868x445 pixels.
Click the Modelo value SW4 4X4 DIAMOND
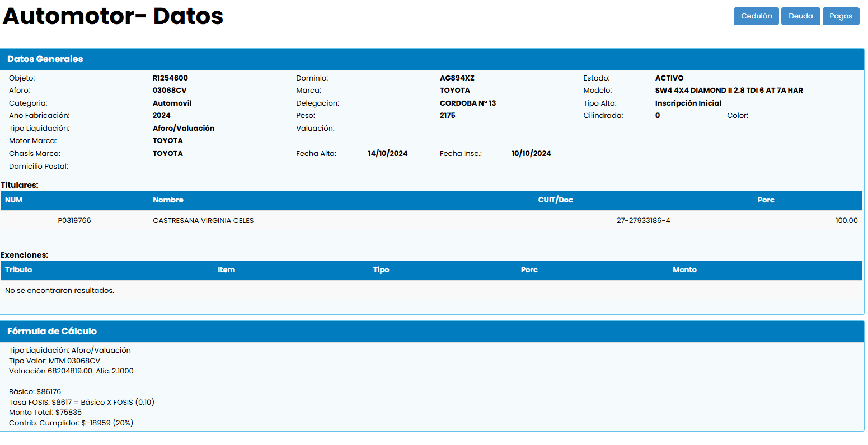pos(729,91)
